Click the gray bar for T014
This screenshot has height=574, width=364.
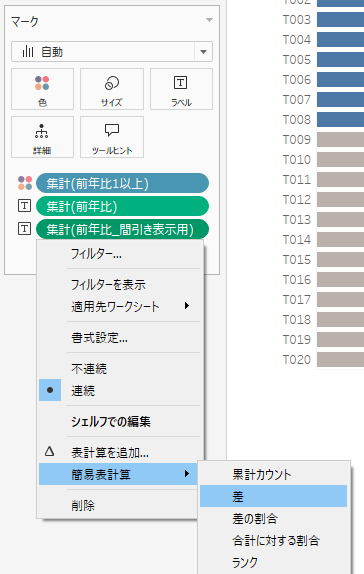click(x=341, y=239)
